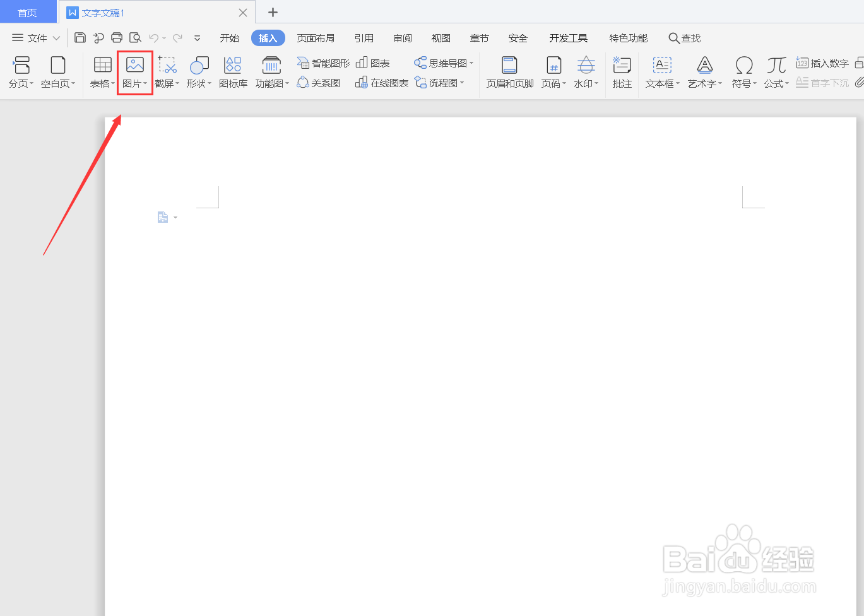Close the 文字文稿1 document tab

coord(243,12)
